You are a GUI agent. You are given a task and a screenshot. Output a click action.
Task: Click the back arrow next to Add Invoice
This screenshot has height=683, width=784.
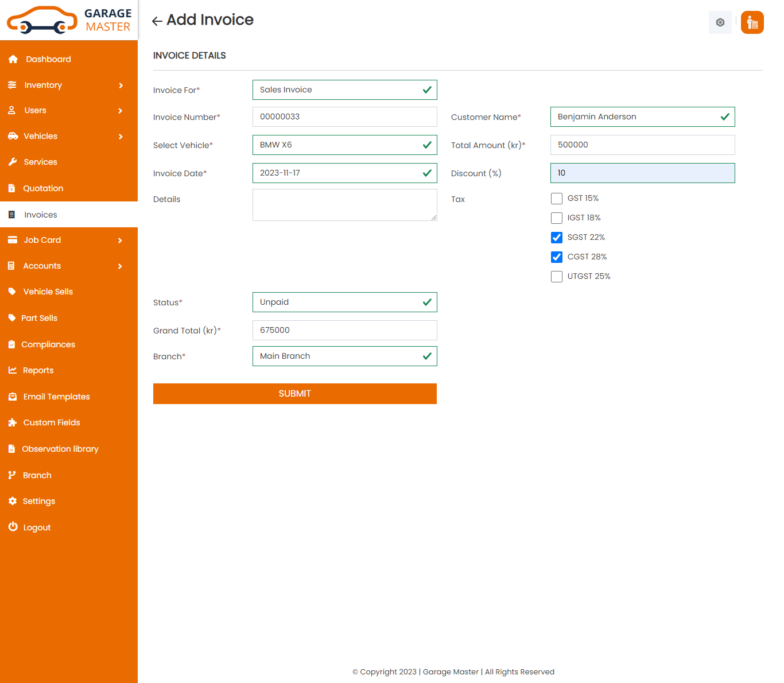(156, 21)
